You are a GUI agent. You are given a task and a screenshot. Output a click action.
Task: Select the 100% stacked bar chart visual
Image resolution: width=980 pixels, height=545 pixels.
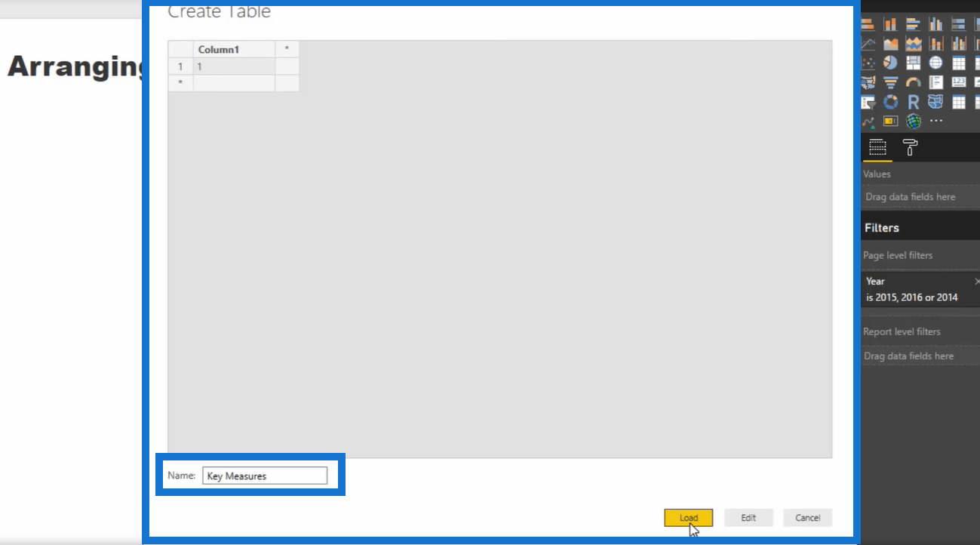click(x=959, y=24)
